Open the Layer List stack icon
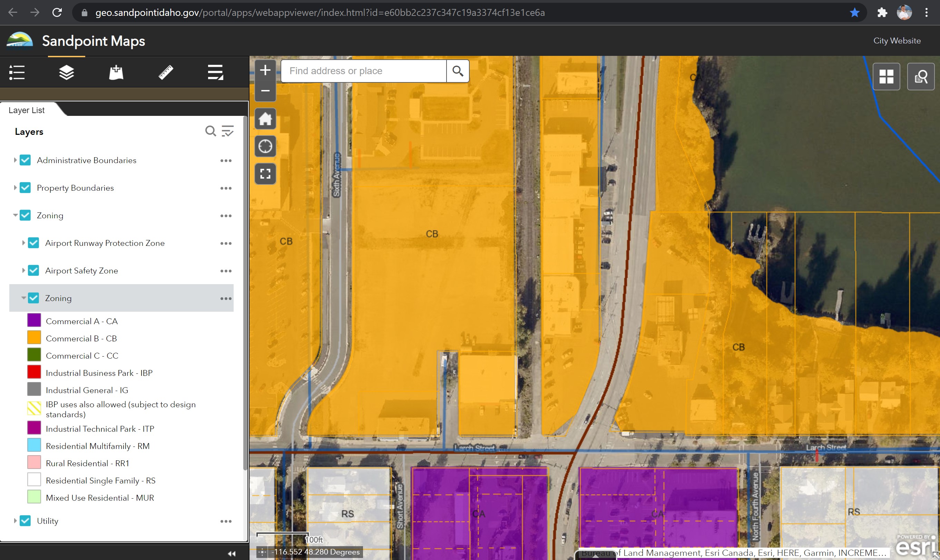940x560 pixels. pyautogui.click(x=67, y=72)
